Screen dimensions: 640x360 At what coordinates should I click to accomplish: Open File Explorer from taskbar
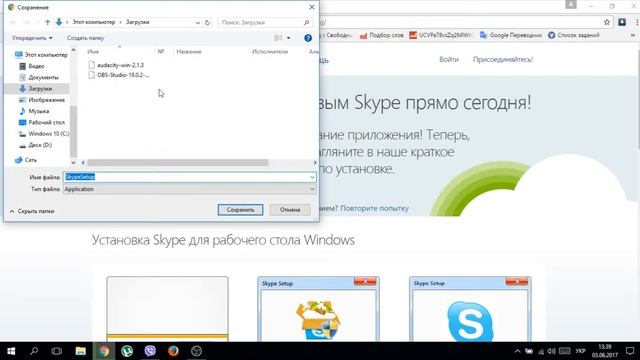pos(80,351)
